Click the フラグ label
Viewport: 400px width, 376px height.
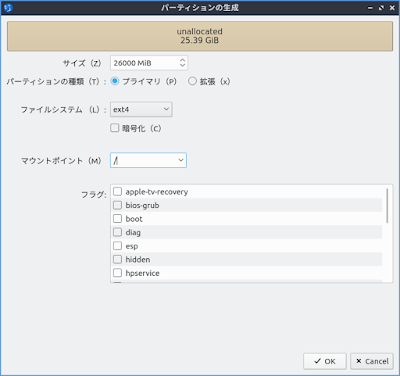tap(94, 194)
